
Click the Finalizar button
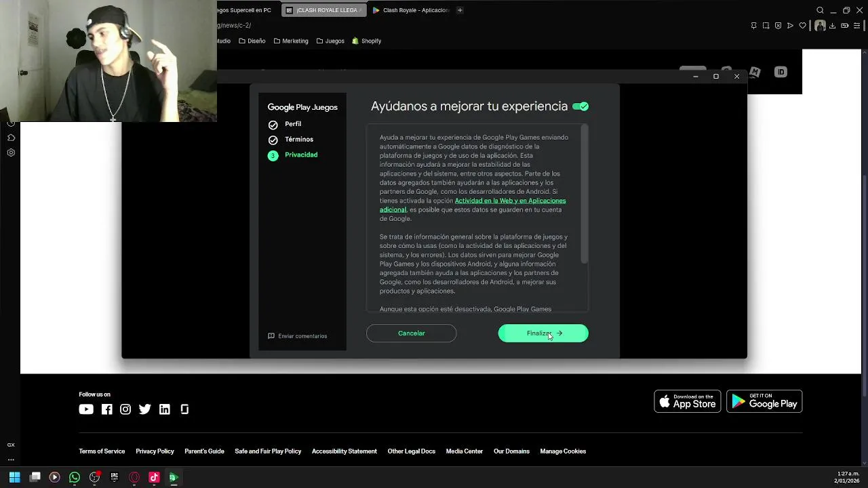(x=543, y=333)
